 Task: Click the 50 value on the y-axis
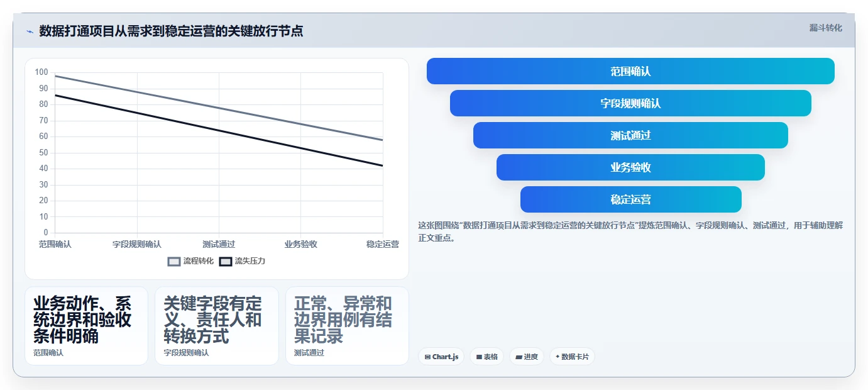43,152
